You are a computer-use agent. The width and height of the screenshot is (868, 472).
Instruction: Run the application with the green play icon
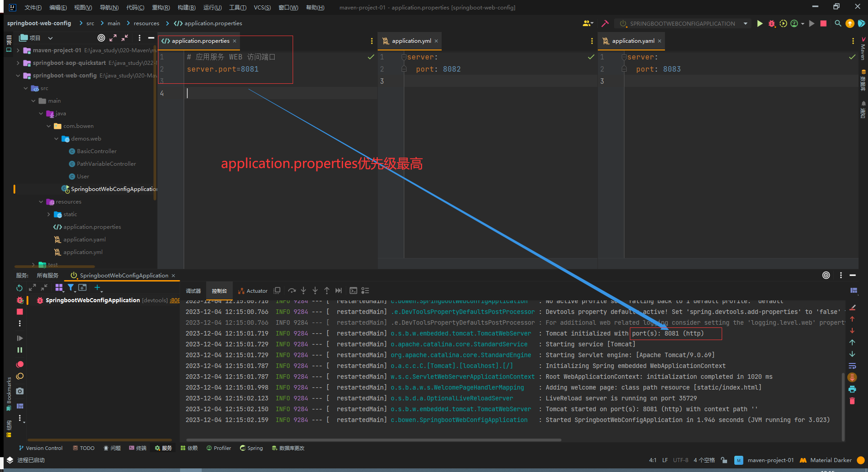click(x=760, y=23)
